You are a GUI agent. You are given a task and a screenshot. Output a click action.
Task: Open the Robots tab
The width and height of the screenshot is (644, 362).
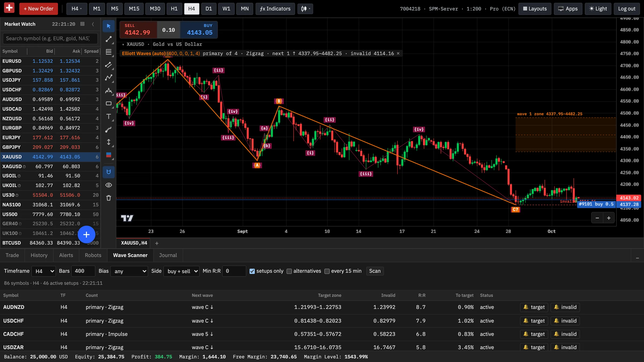(93, 255)
